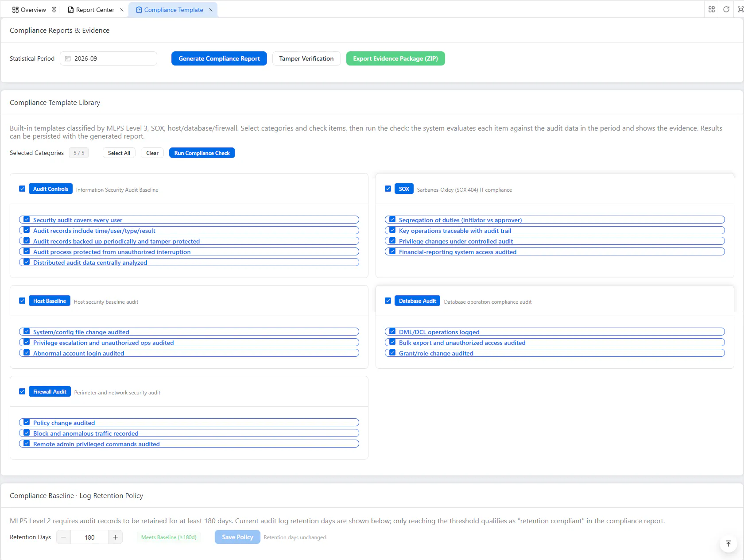Click 'Perimeter and network security audit' text
The image size is (744, 560).
click(x=117, y=392)
